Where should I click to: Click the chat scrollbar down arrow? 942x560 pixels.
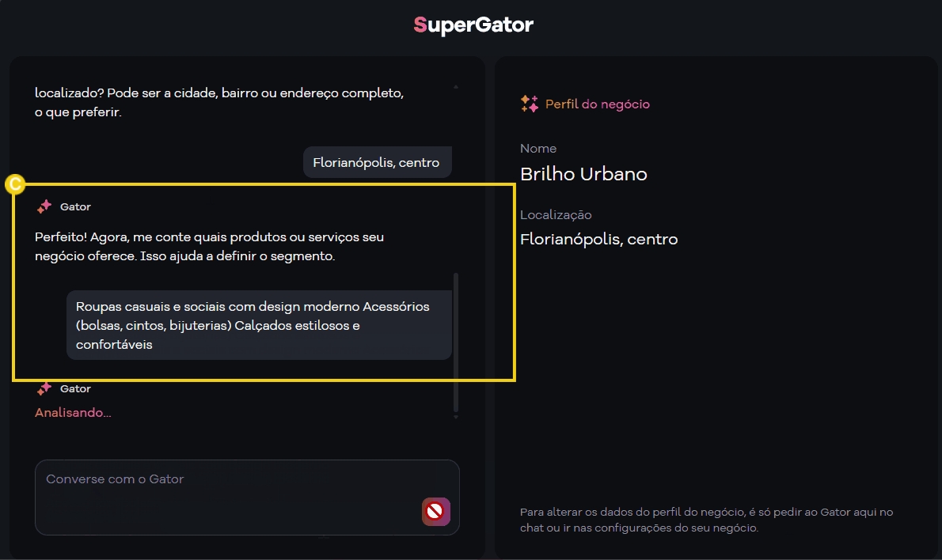point(456,417)
